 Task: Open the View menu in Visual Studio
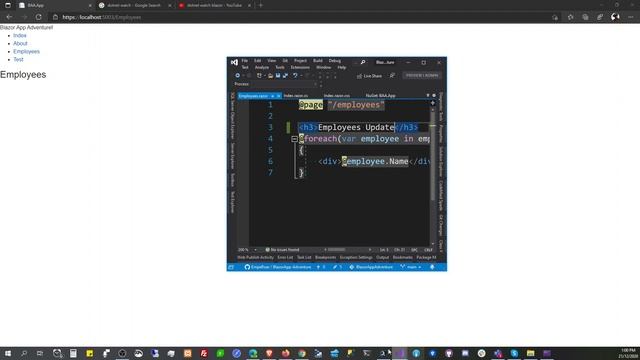click(x=271, y=61)
